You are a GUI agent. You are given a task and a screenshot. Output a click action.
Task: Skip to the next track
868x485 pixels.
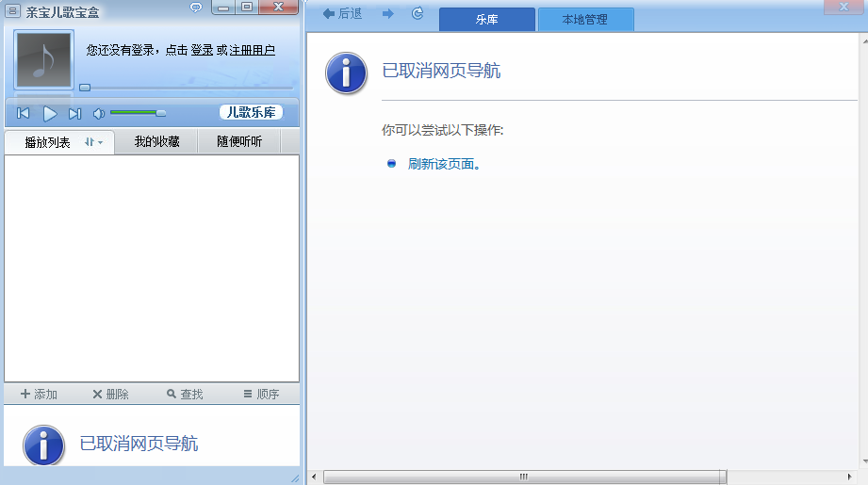pyautogui.click(x=74, y=114)
